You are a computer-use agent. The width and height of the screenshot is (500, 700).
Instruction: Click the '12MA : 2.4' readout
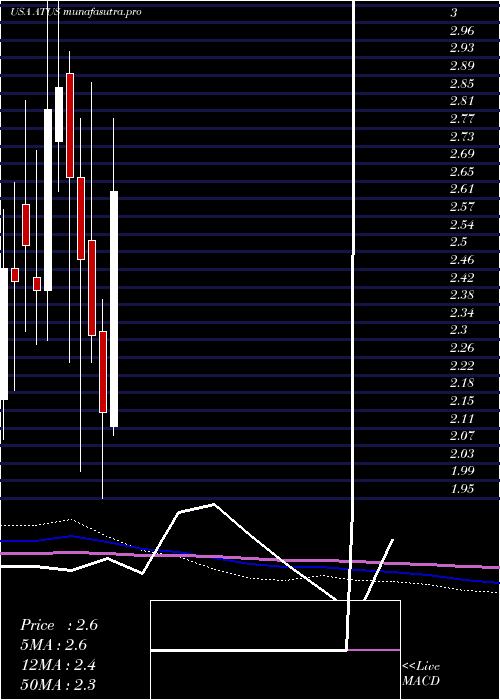pos(58,665)
